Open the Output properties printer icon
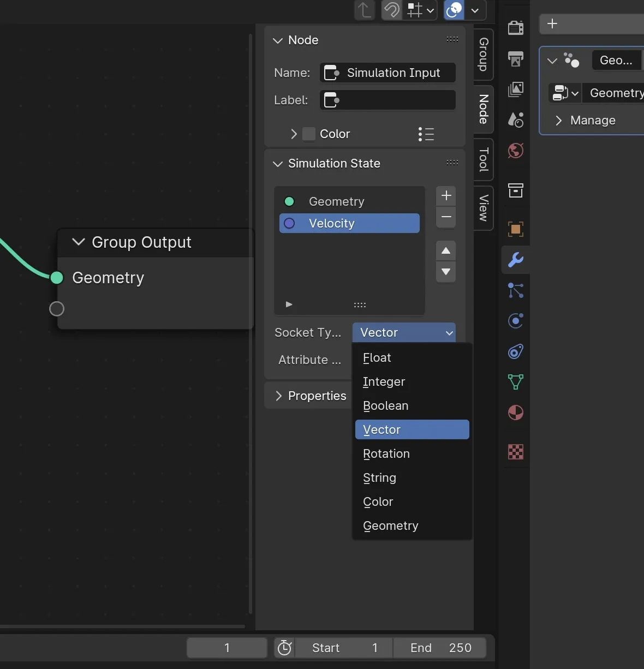 point(515,58)
